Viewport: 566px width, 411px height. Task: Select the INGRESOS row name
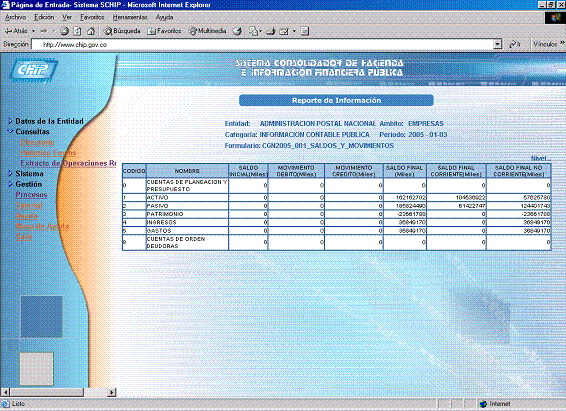tap(161, 223)
